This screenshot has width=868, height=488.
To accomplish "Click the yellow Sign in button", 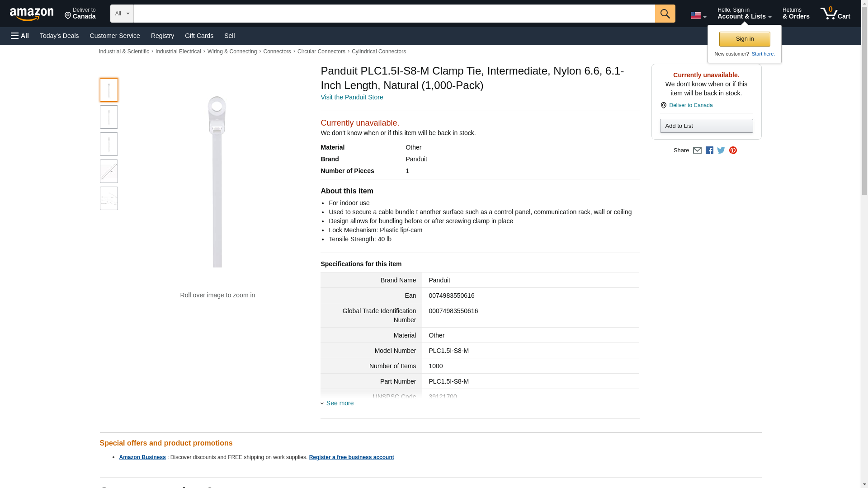I will tap(745, 39).
